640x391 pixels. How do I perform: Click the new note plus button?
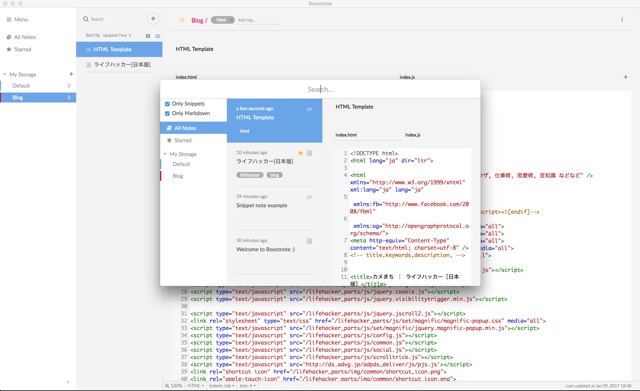[x=153, y=19]
